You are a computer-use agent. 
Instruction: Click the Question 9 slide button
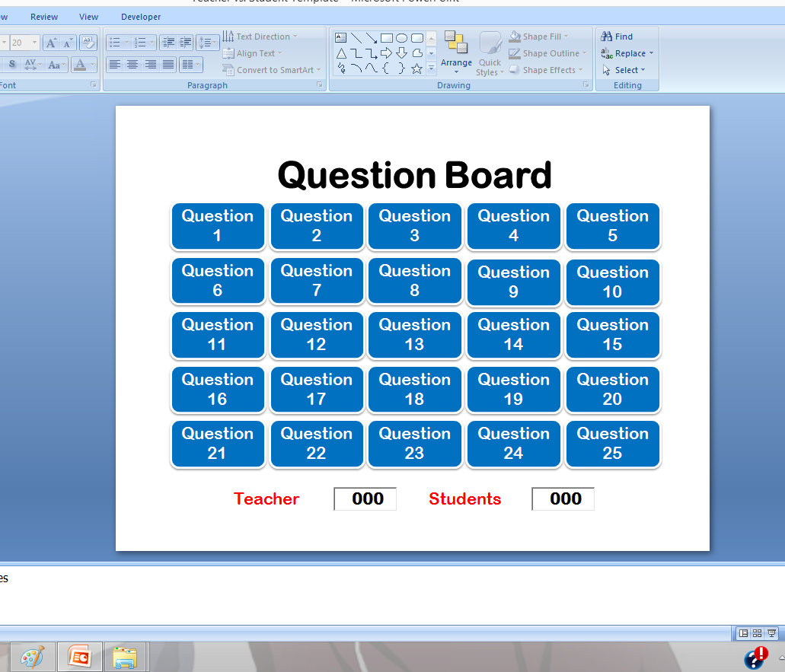pos(514,282)
